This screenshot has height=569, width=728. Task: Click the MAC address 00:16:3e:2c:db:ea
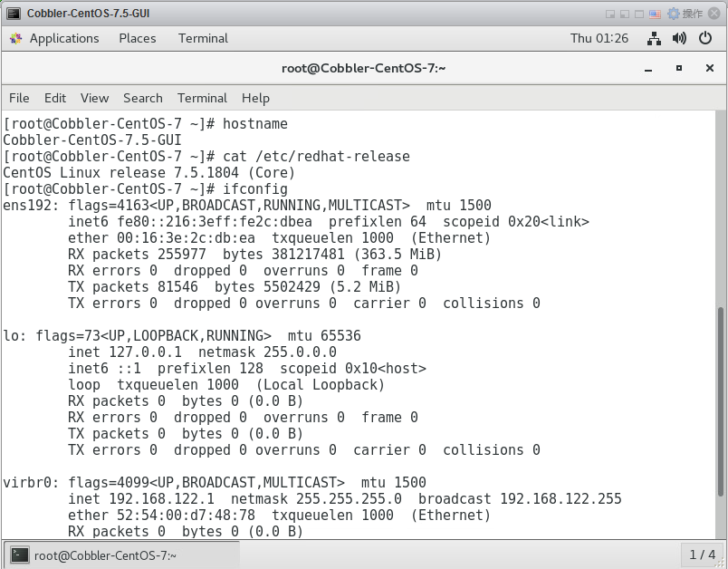tap(186, 237)
